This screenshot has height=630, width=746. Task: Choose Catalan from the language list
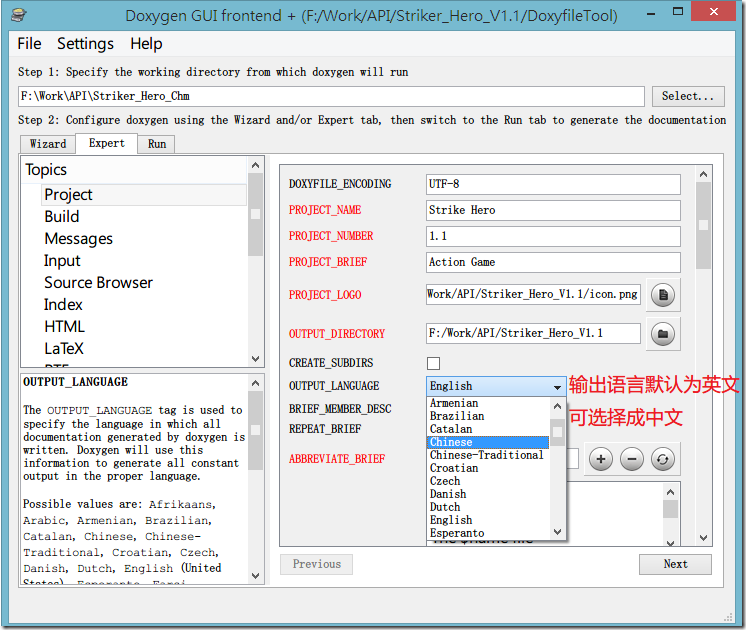[x=488, y=429]
